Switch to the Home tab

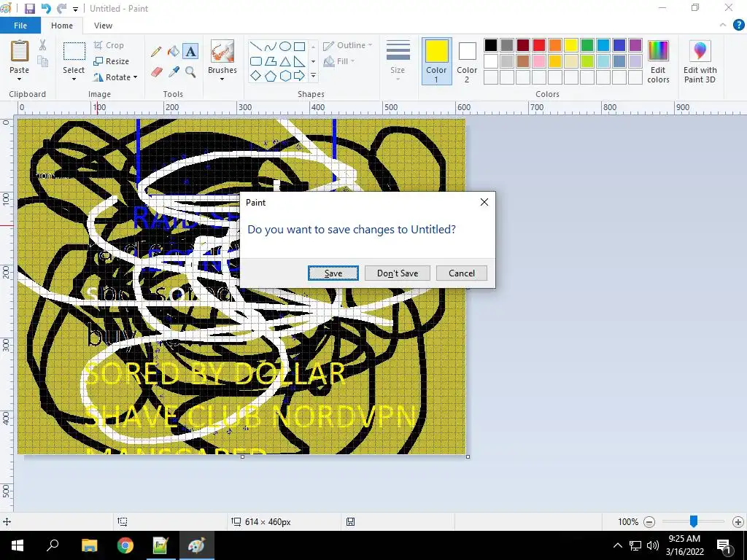62,26
